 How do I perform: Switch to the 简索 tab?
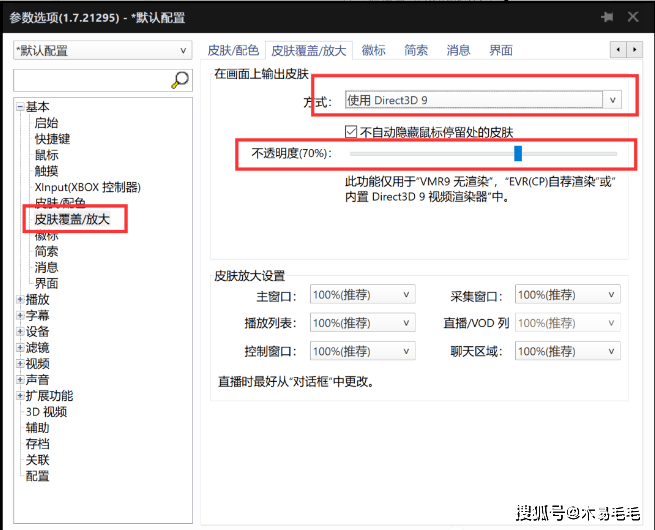point(416,51)
